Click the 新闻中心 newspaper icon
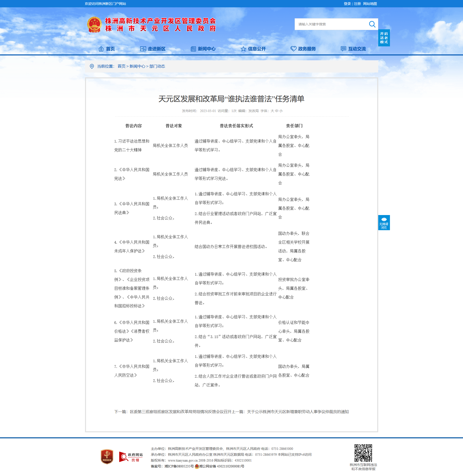The height and width of the screenshot is (476, 463). click(x=193, y=49)
